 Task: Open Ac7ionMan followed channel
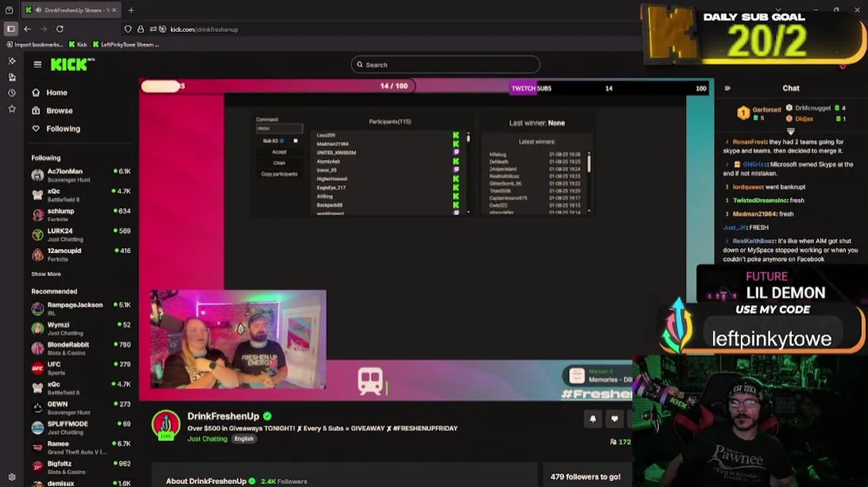coord(81,175)
